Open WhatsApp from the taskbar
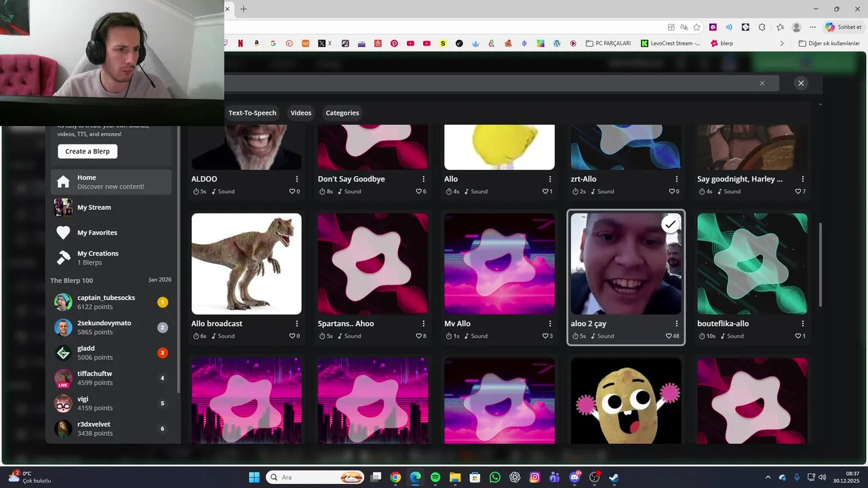 (495, 477)
